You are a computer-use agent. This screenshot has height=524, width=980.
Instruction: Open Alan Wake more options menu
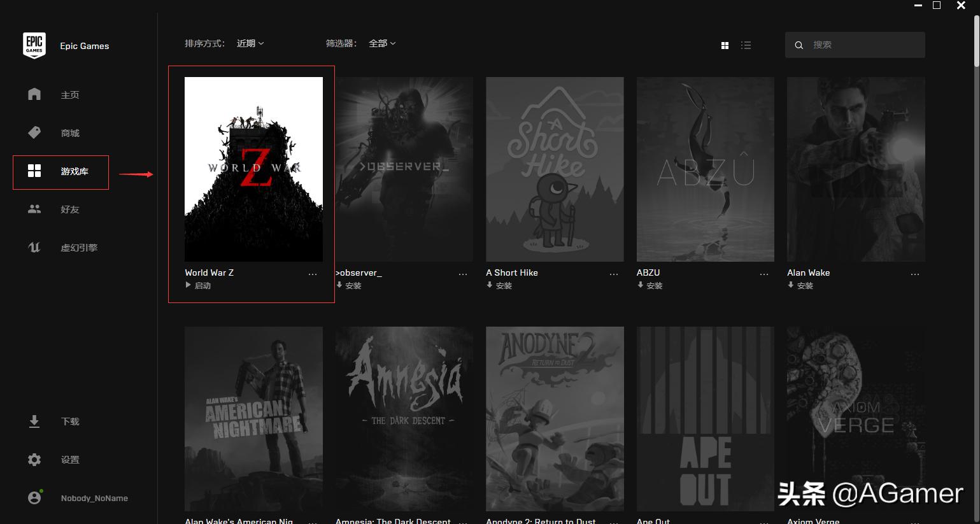click(915, 274)
